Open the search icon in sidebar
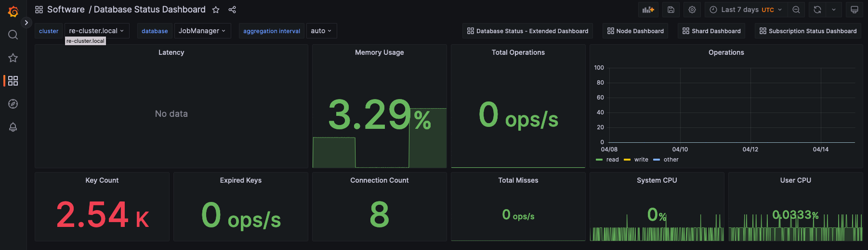868x250 pixels. pyautogui.click(x=13, y=35)
